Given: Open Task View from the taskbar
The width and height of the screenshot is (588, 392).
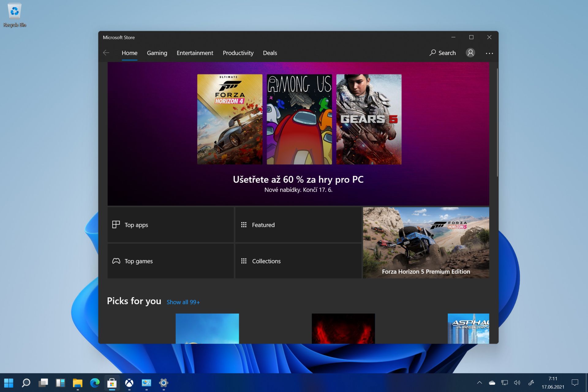Looking at the screenshot, I should (x=43, y=383).
